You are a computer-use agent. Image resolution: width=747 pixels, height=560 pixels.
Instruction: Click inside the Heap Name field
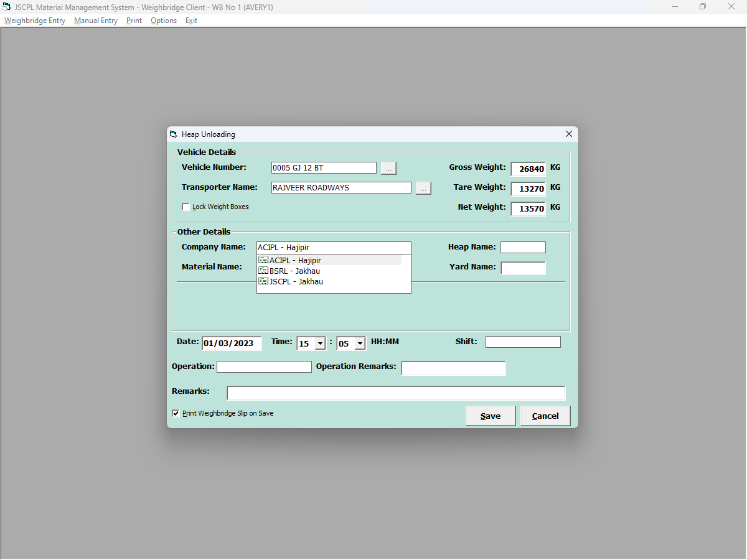(x=523, y=247)
